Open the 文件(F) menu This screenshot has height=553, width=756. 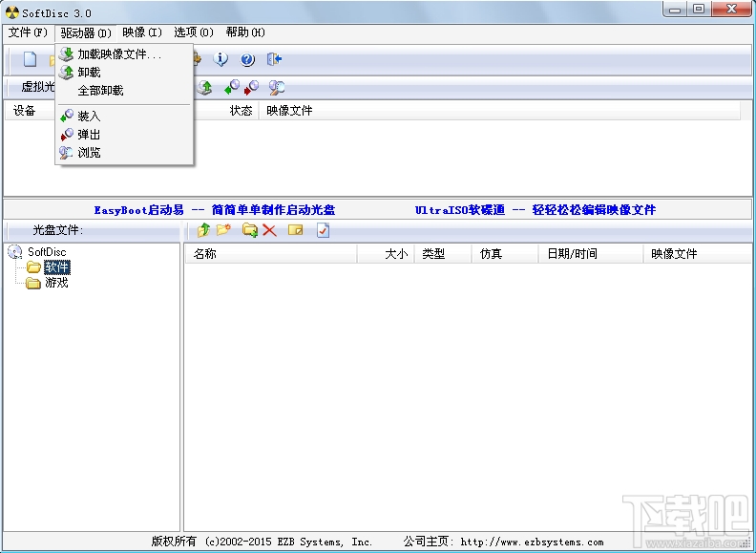(28, 32)
